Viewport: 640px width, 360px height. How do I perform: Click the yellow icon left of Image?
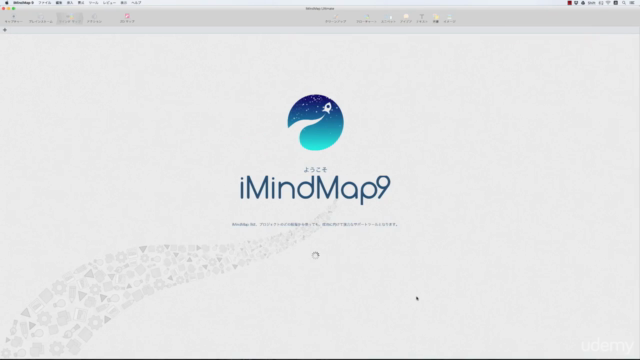tap(436, 18)
